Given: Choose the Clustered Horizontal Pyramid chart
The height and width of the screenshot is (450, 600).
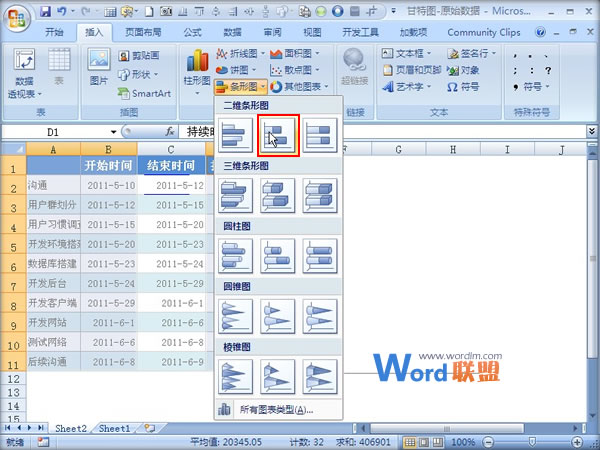Looking at the screenshot, I should click(235, 377).
